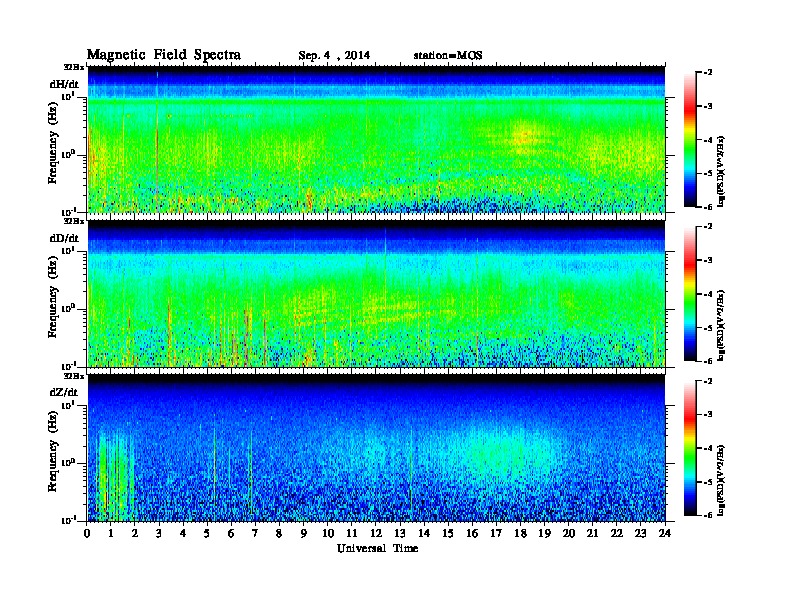
Task: Click hour label 4 on the time axis
Action: [183, 534]
